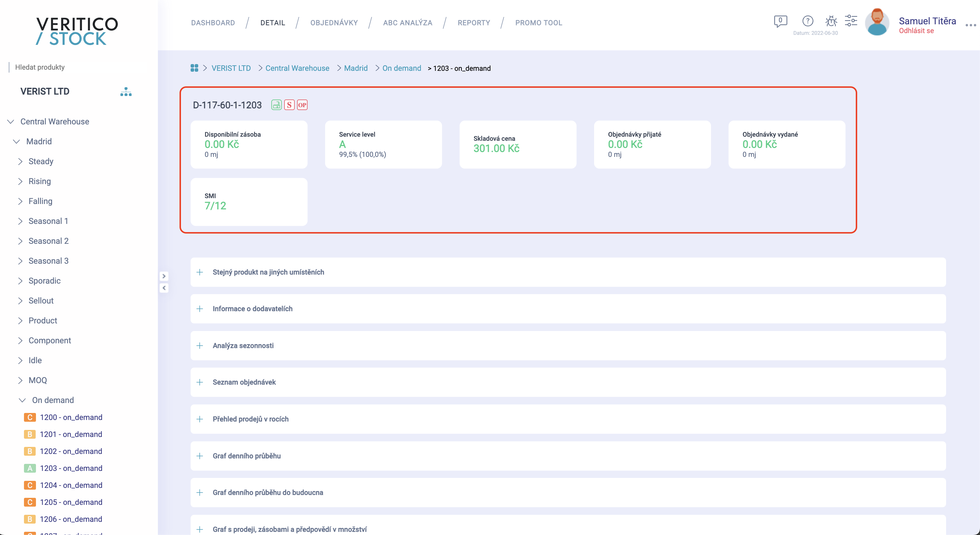Click the red S badge icon

pos(289,105)
